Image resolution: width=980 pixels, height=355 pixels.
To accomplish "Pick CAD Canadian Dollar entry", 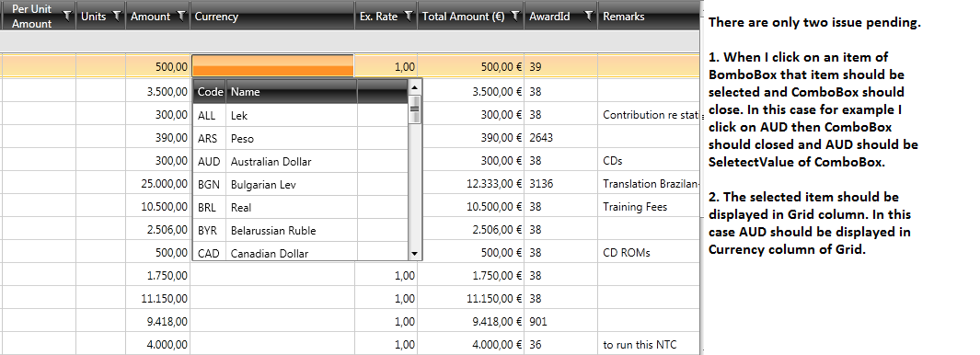I will [300, 253].
